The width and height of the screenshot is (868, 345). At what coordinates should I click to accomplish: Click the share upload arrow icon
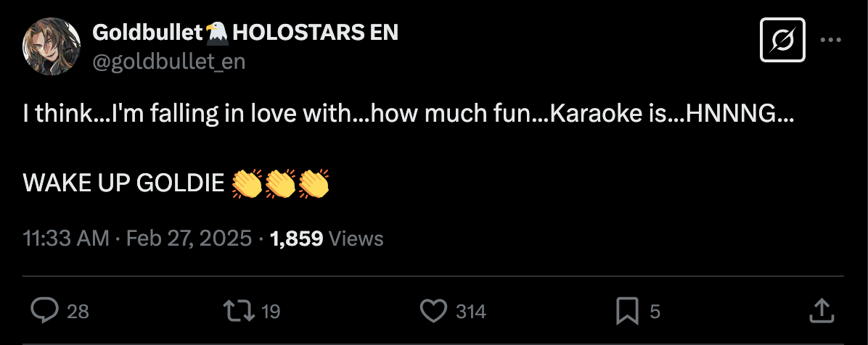(x=820, y=312)
